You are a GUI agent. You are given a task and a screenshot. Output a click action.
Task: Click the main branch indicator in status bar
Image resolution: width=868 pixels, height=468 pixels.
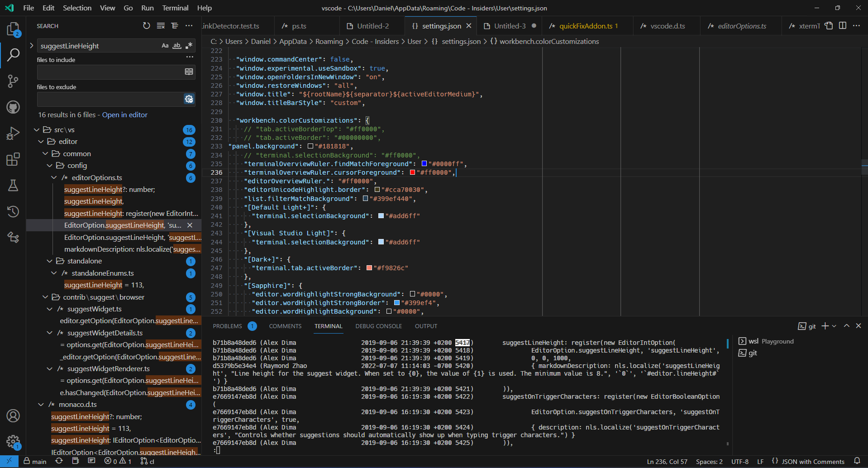point(34,461)
